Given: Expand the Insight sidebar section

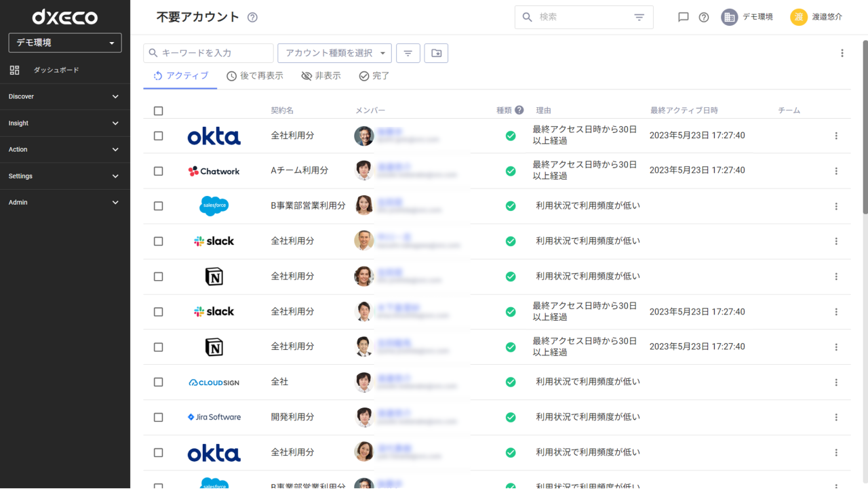Looking at the screenshot, I should [65, 123].
